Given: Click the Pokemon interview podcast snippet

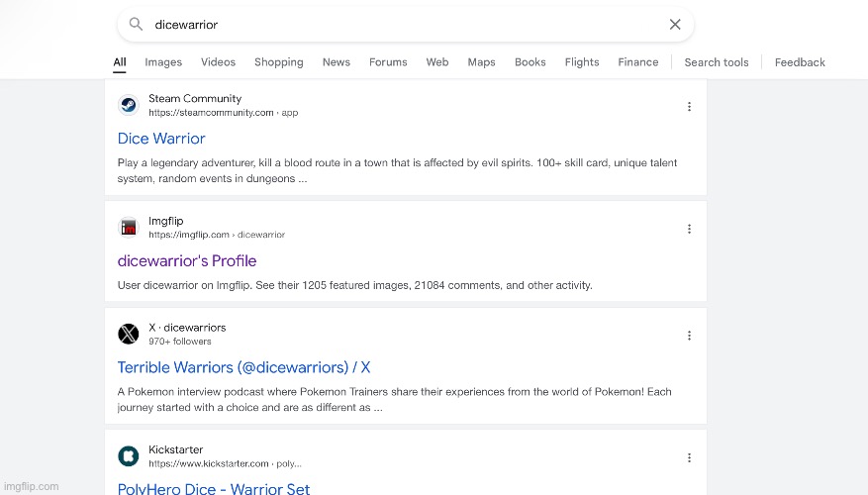Looking at the screenshot, I should [394, 399].
